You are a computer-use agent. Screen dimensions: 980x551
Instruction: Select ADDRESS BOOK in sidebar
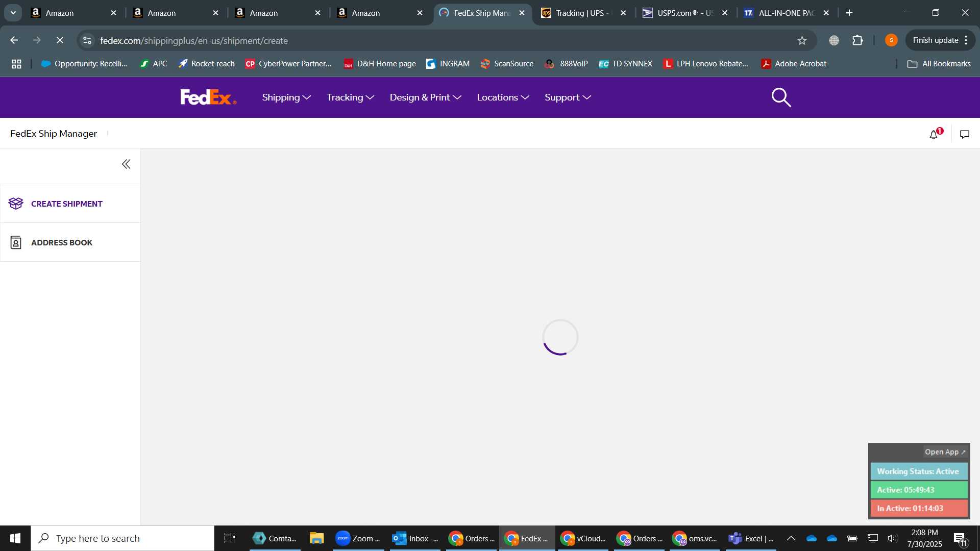[70, 242]
